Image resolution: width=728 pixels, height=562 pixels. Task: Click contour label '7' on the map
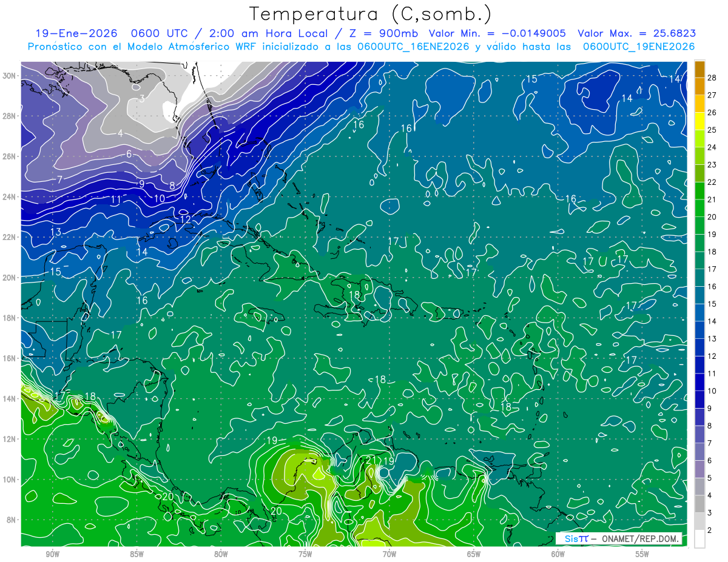coord(60,180)
